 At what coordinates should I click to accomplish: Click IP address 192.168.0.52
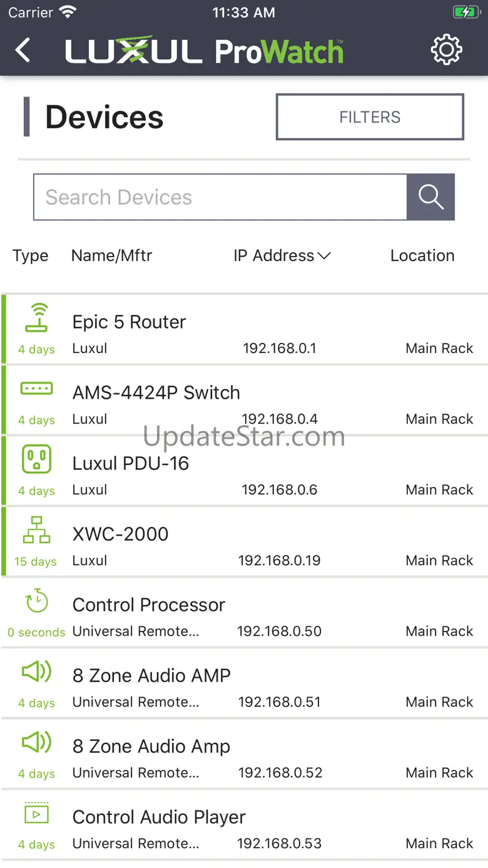click(280, 773)
